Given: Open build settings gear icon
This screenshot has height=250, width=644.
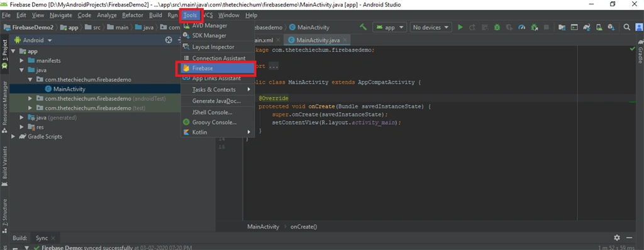Looking at the screenshot, I should 617,237.
